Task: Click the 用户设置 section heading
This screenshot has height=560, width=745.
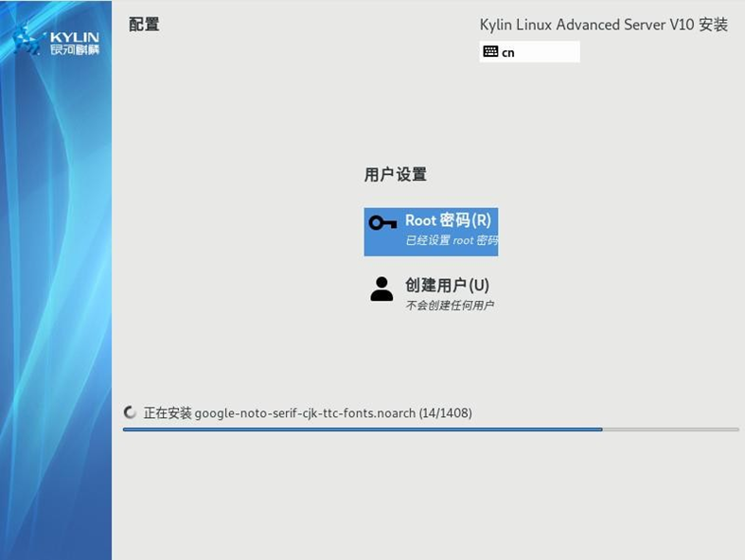Action: 396,174
